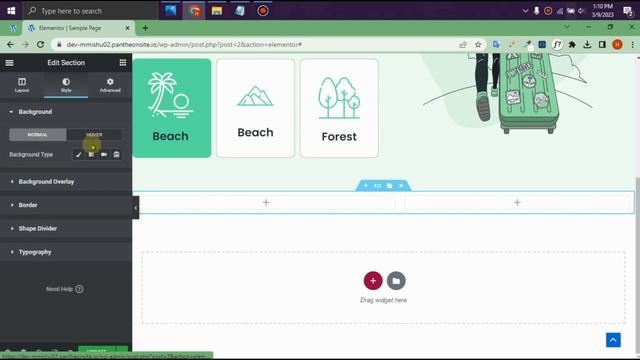Choose Classic background type brush icon
The width and height of the screenshot is (640, 360).
pos(78,155)
